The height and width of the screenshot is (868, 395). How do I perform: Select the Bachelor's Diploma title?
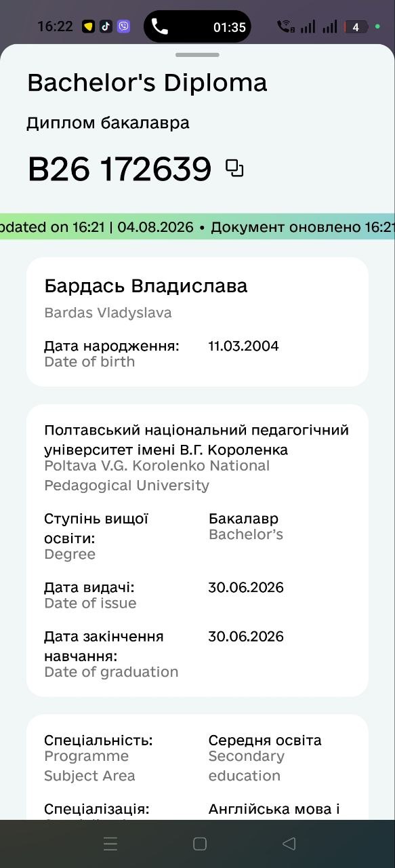click(x=147, y=83)
